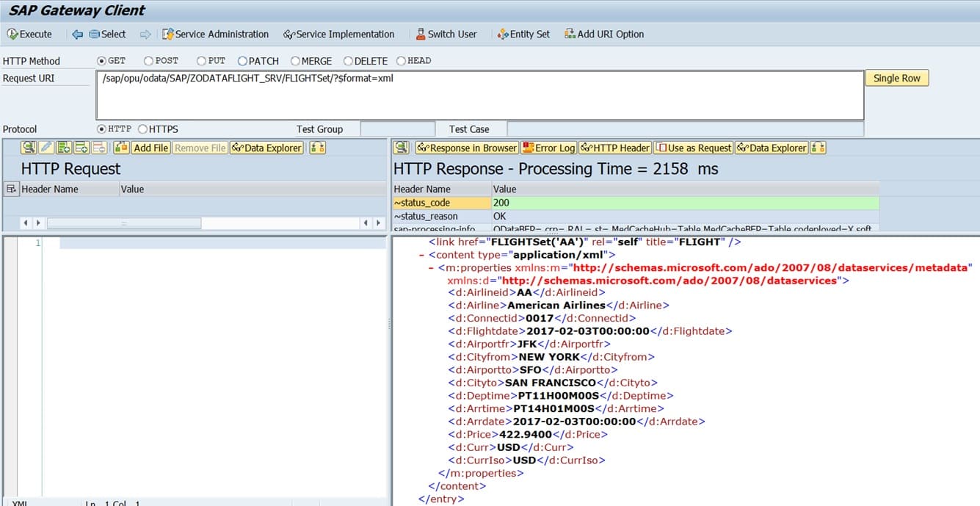
Task: Collapse the content XML node
Action: [x=422, y=255]
